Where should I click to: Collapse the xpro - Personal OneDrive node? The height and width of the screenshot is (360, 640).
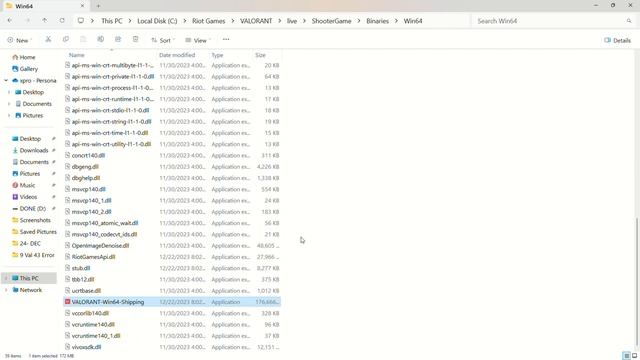pyautogui.click(x=6, y=80)
